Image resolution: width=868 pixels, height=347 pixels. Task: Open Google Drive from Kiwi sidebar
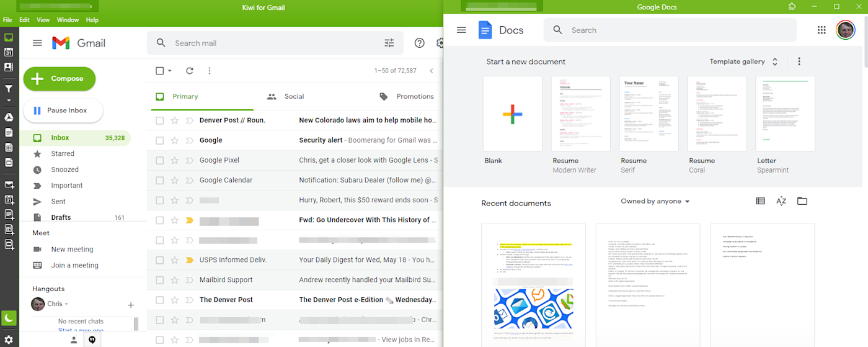pos(9,117)
